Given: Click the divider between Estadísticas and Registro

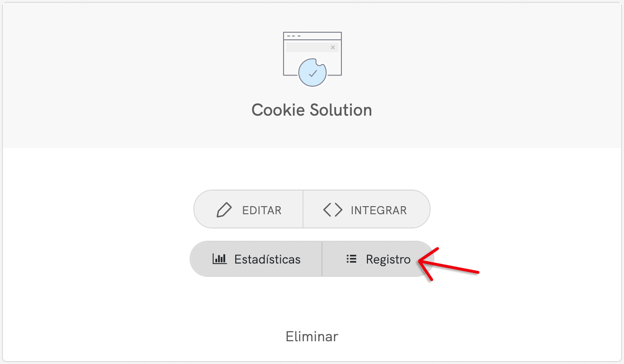Looking at the screenshot, I should tap(322, 259).
